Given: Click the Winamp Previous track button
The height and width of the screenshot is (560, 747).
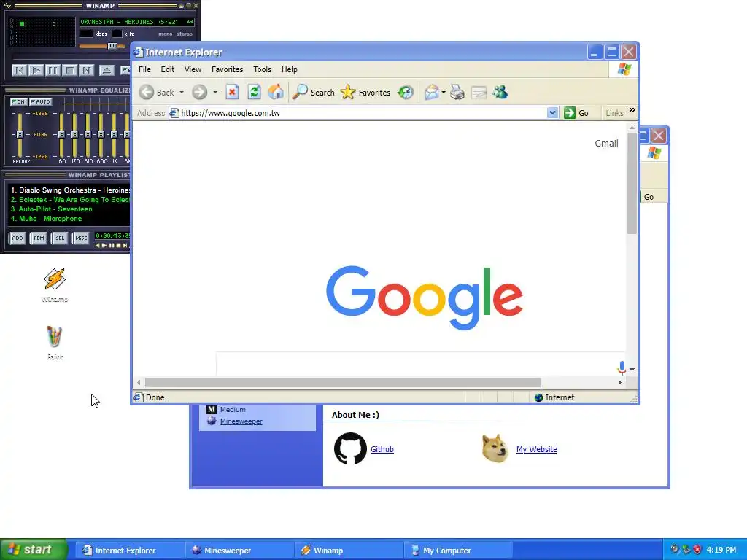Looking at the screenshot, I should click(x=19, y=71).
